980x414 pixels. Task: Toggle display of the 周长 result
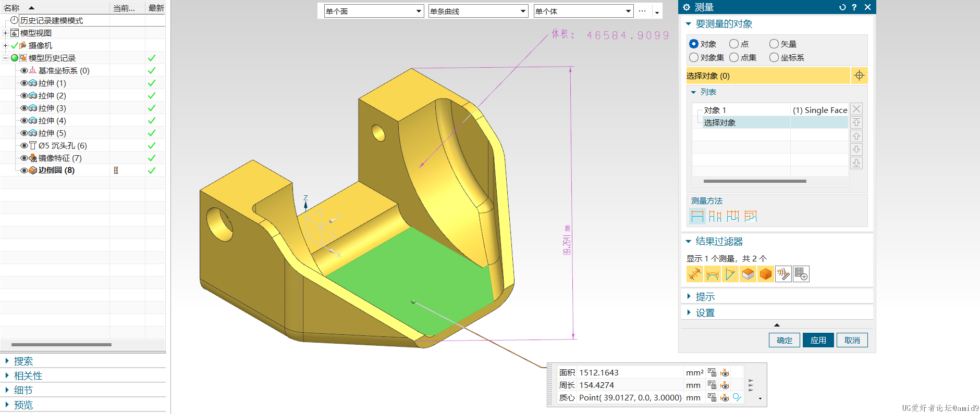[725, 385]
